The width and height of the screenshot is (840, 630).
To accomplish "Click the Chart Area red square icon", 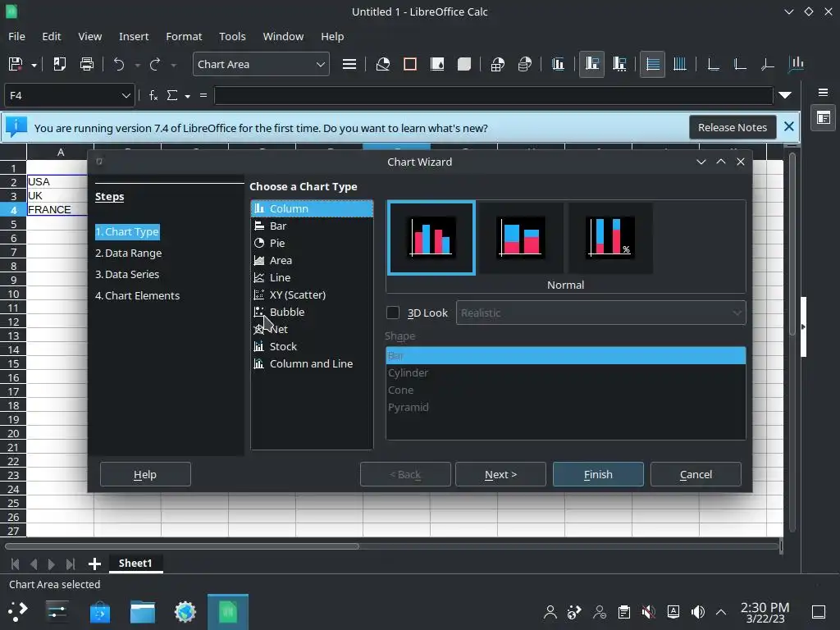I will 410,64.
